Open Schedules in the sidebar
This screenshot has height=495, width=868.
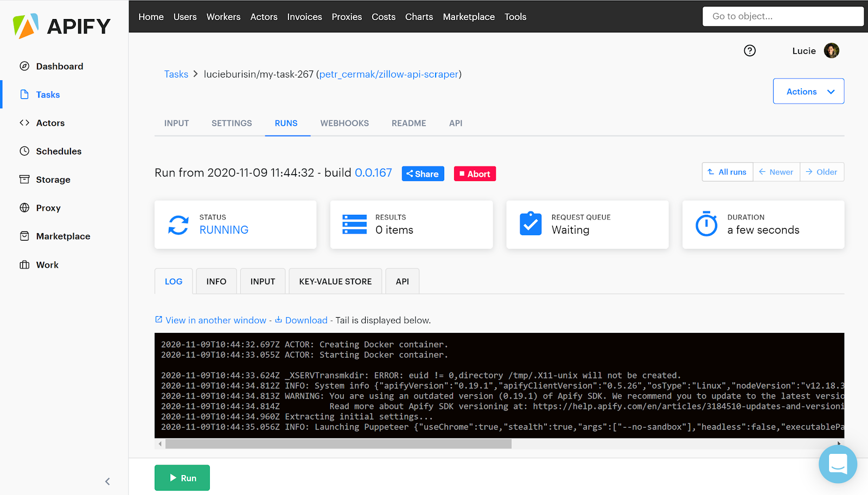pos(59,151)
